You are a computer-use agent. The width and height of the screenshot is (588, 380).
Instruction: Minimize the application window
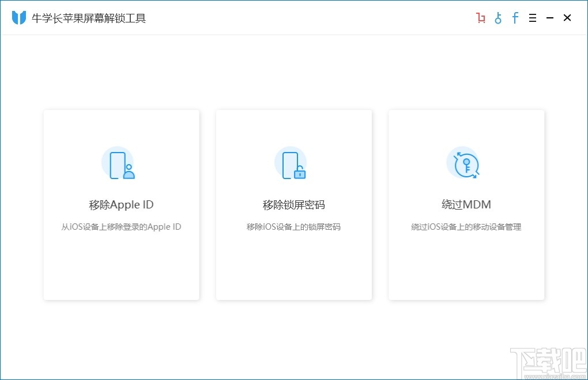549,18
